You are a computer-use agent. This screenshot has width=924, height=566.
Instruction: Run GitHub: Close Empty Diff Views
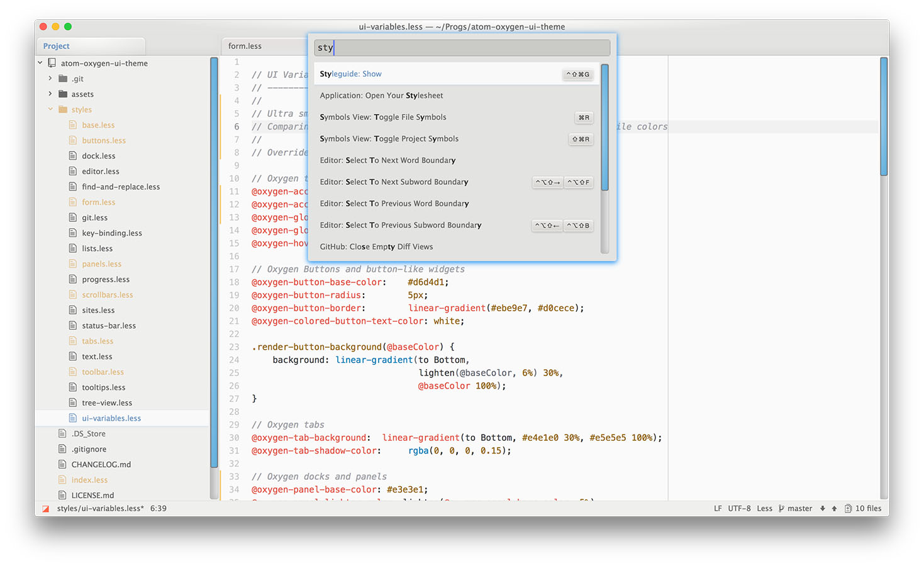pyautogui.click(x=457, y=247)
